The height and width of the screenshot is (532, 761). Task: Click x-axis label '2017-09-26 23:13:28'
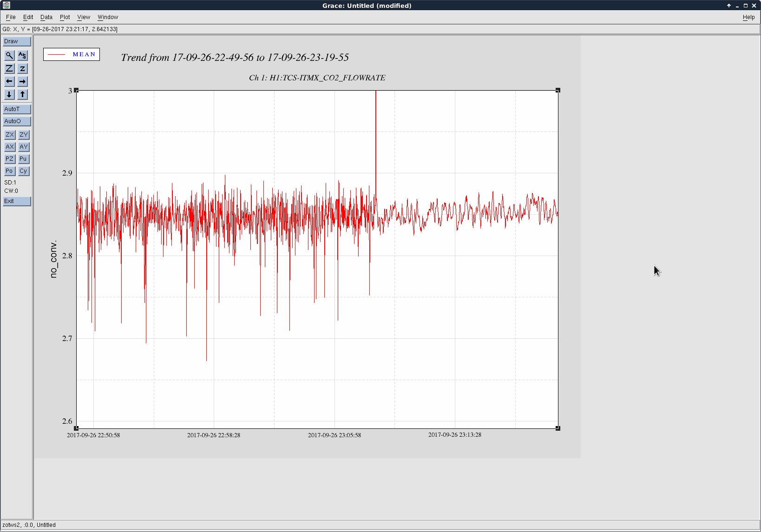point(455,435)
